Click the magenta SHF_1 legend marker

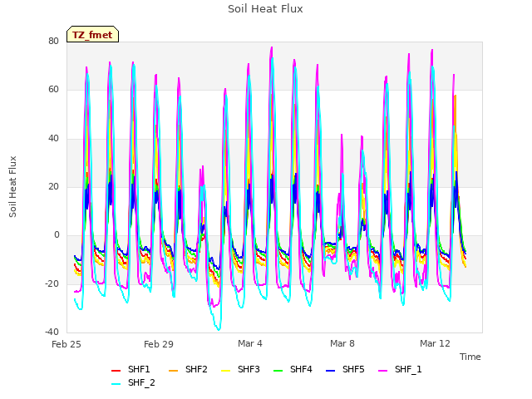[382, 371]
